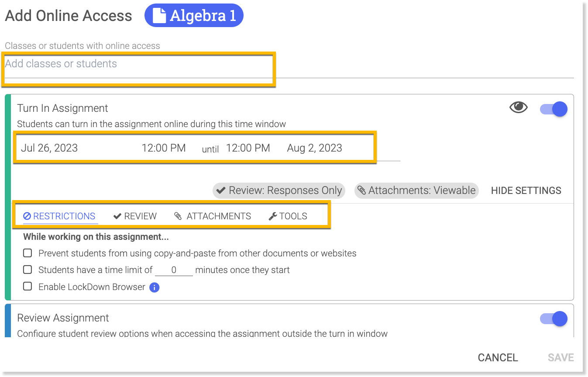Screen dimensions: 588x377
Task: Click the eye preview icon
Action: coord(518,107)
